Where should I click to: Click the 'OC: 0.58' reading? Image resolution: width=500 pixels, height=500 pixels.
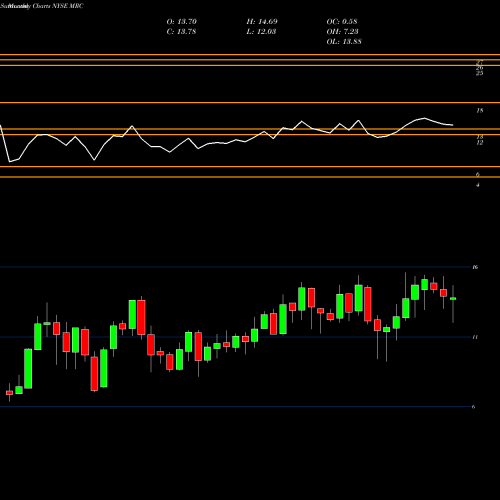coord(342,22)
